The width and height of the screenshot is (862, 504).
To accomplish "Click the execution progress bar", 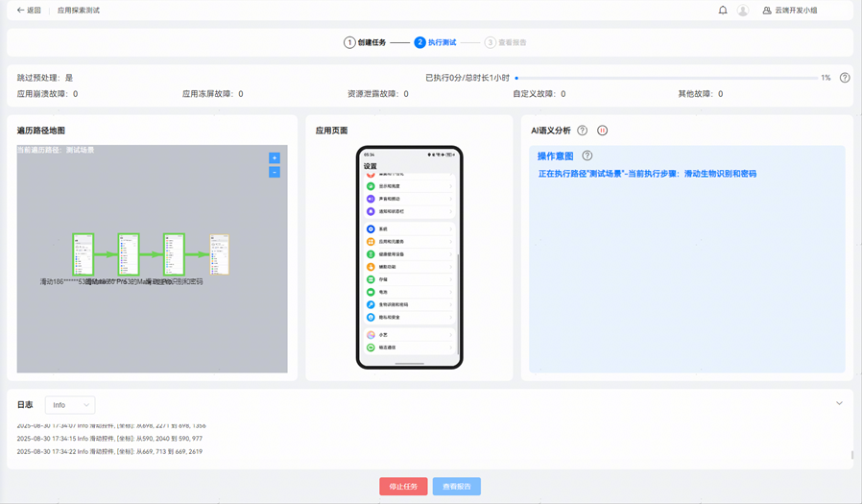I will pyautogui.click(x=666, y=78).
